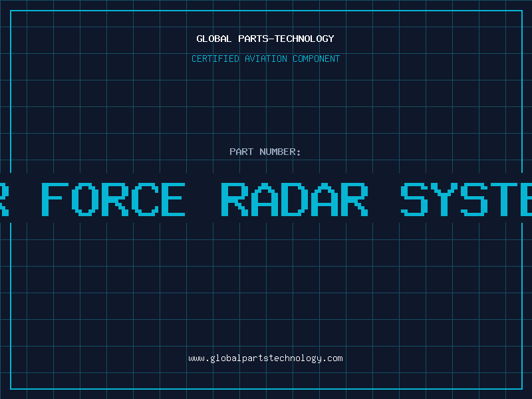This screenshot has width=532, height=399.
Task: Open the www.globalpartstechnology.com website link
Action: (265, 358)
